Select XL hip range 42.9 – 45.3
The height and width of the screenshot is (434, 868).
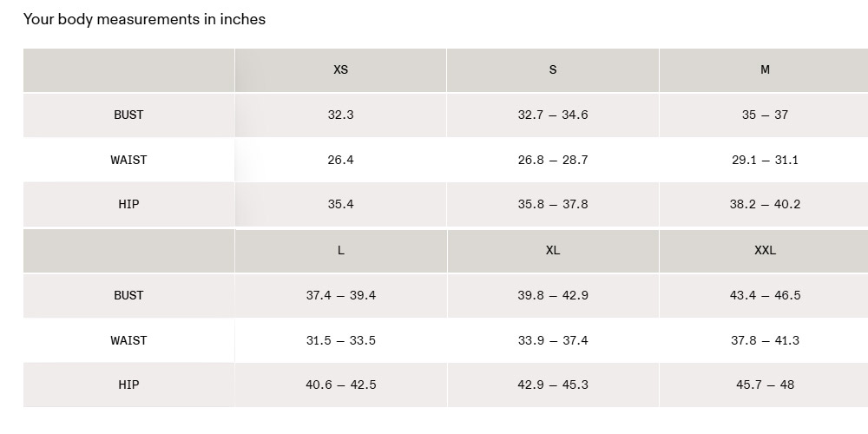click(553, 385)
